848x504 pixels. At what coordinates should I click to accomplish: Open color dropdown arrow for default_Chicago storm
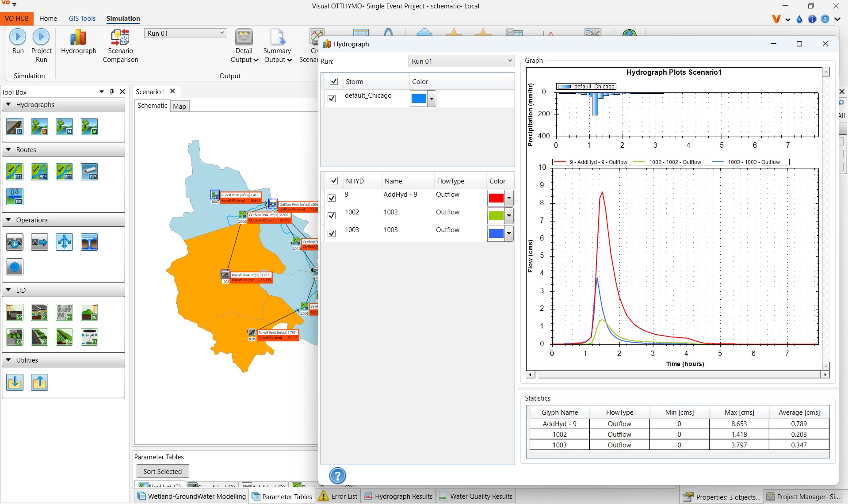(432, 99)
